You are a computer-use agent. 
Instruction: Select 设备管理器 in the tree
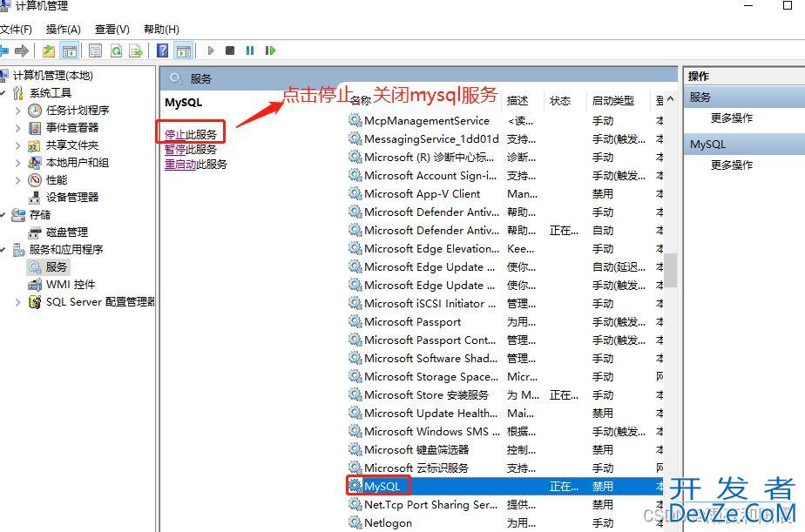[x=71, y=198]
